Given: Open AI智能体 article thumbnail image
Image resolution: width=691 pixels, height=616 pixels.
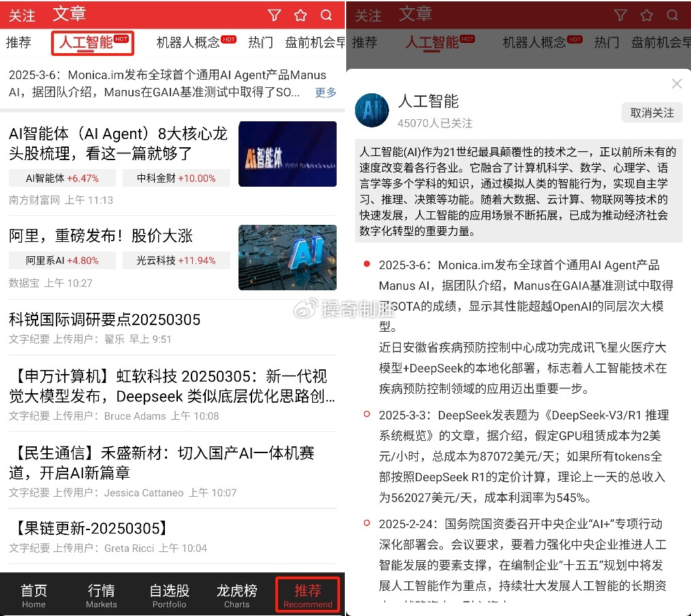Looking at the screenshot, I should coord(288,154).
